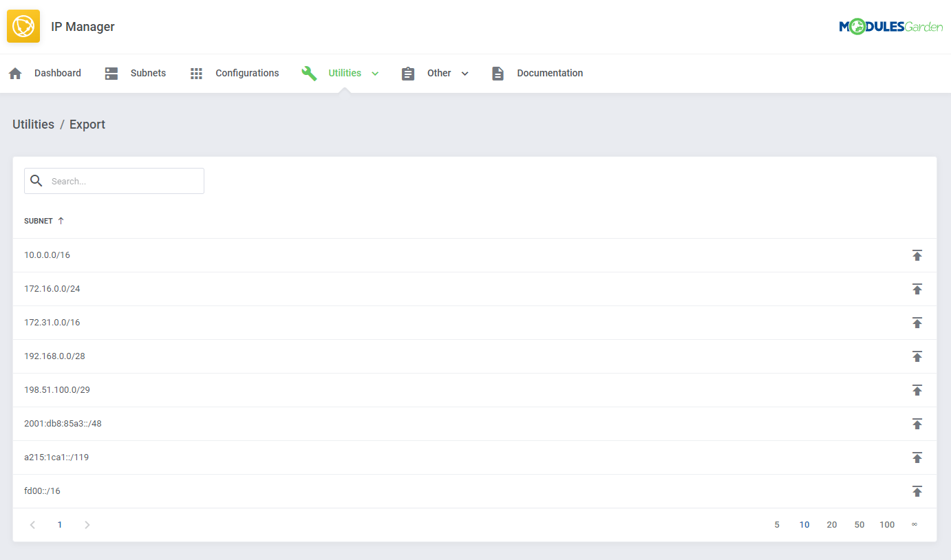Viewport: 951px width, 560px height.
Task: Click the clipboard icon beside Other
Action: (407, 73)
